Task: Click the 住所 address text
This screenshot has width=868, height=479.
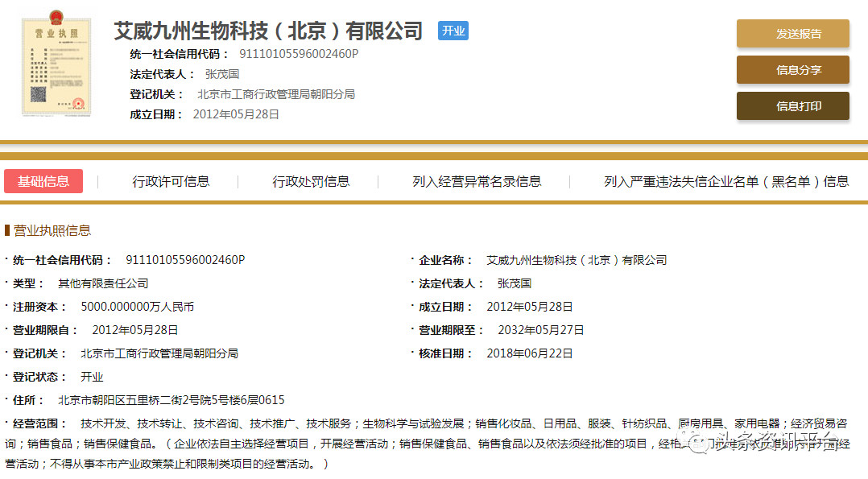Action: pyautogui.click(x=171, y=400)
